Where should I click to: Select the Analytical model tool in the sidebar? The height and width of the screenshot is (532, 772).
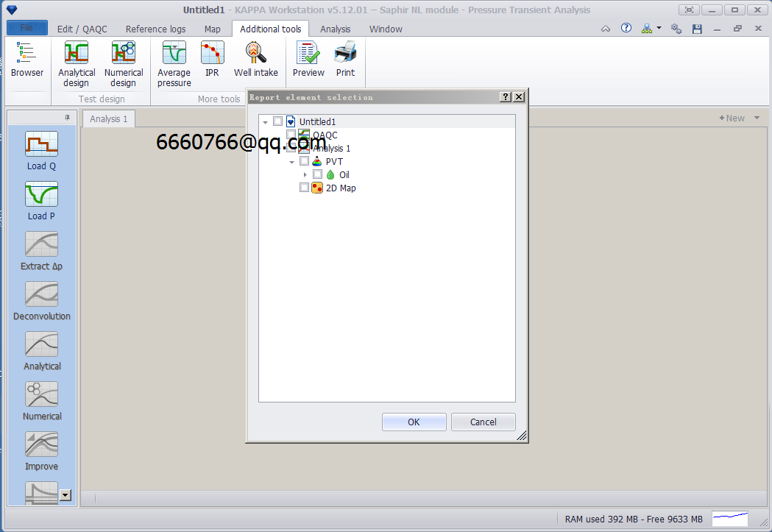pyautogui.click(x=41, y=352)
